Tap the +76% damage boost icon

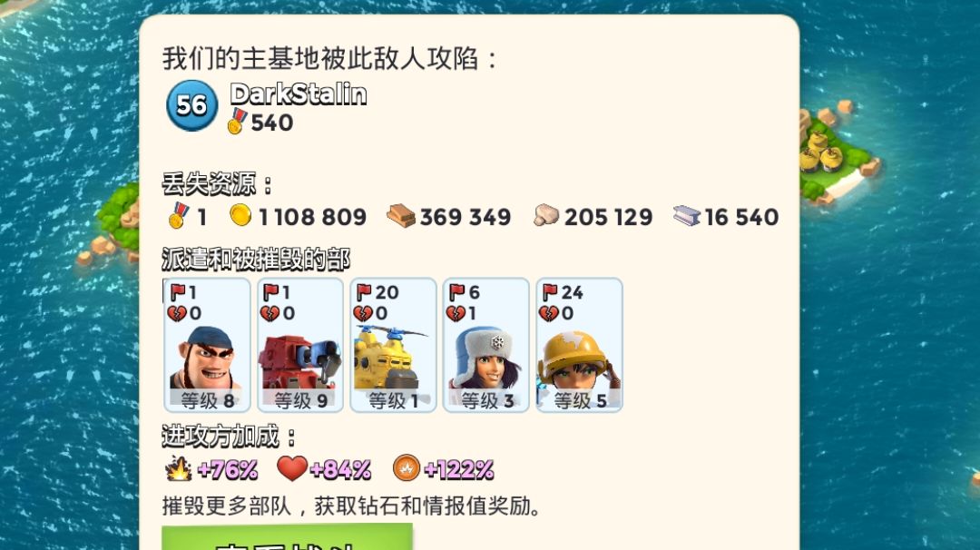(x=179, y=468)
